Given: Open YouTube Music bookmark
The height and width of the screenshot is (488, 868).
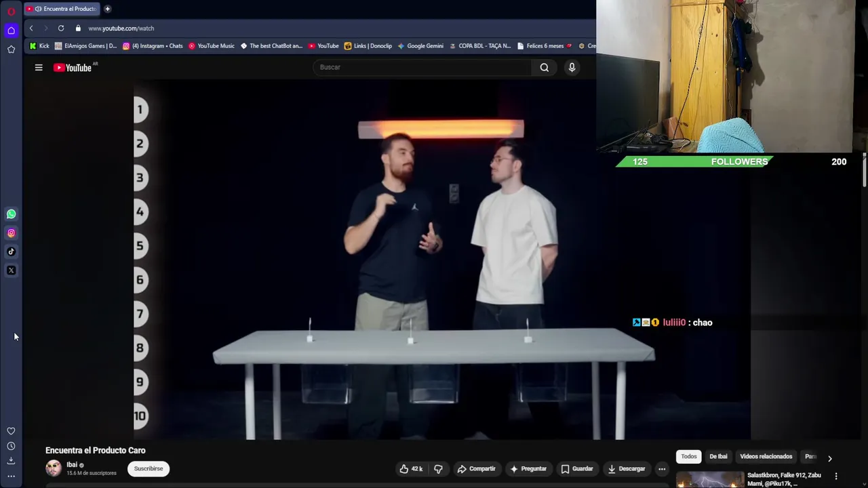Looking at the screenshot, I should click(x=212, y=46).
